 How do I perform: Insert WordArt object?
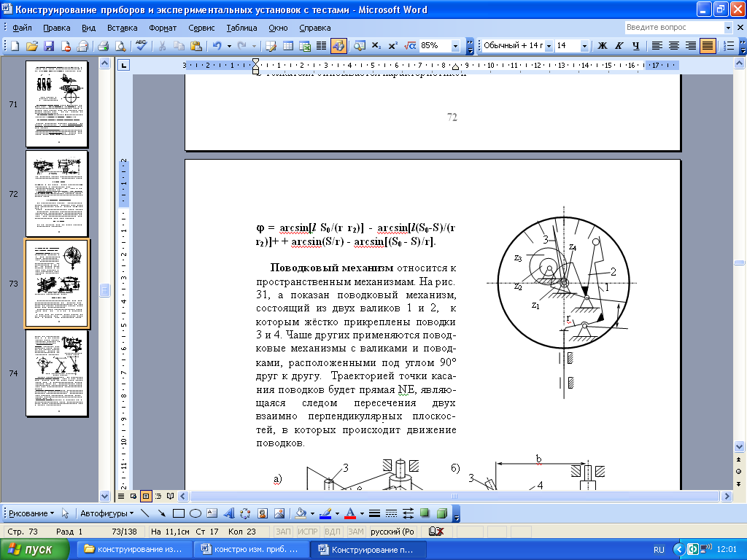point(228,513)
